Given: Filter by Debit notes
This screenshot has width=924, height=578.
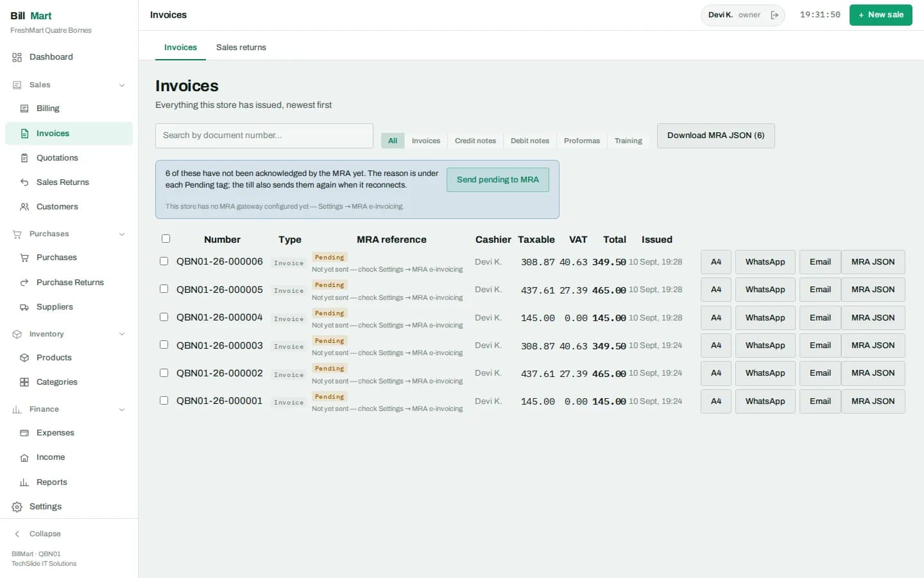Looking at the screenshot, I should 530,141.
